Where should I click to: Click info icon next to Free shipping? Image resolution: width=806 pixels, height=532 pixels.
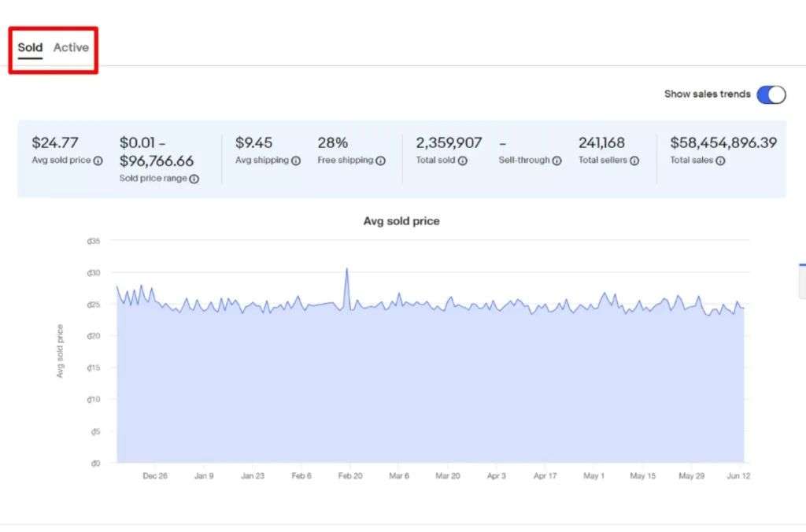[380, 161]
